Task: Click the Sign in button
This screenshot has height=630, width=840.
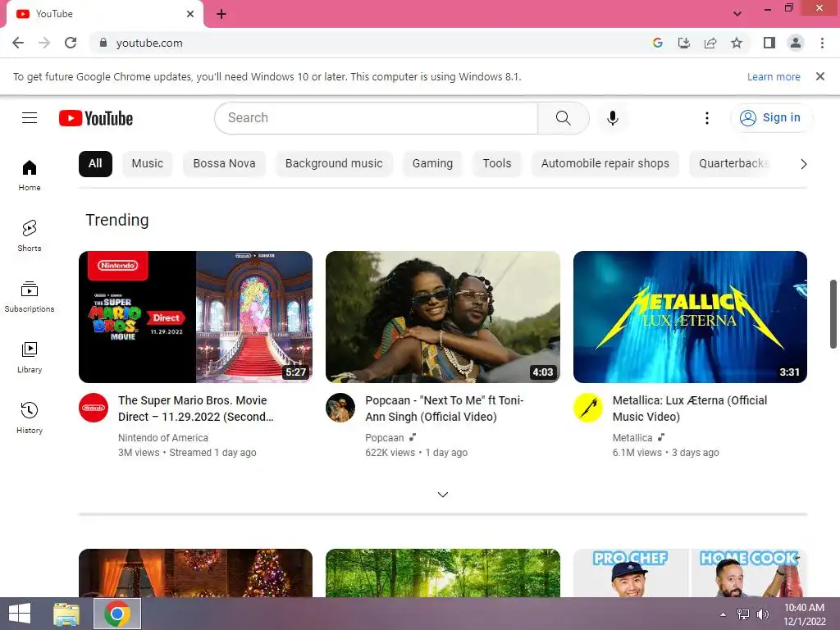Action: [771, 118]
